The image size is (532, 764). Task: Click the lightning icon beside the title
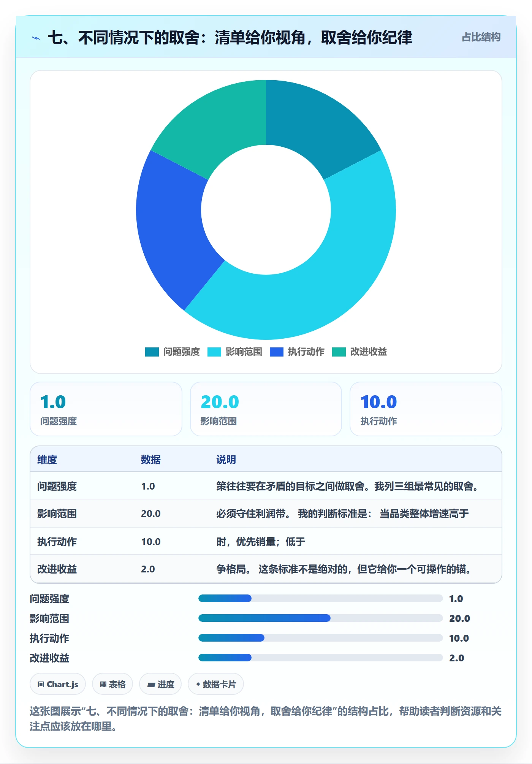pyautogui.click(x=36, y=38)
